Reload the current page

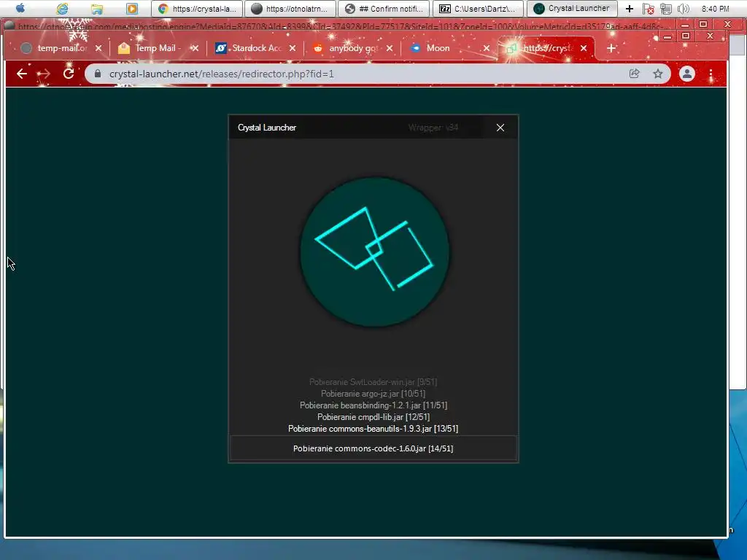[x=69, y=74]
